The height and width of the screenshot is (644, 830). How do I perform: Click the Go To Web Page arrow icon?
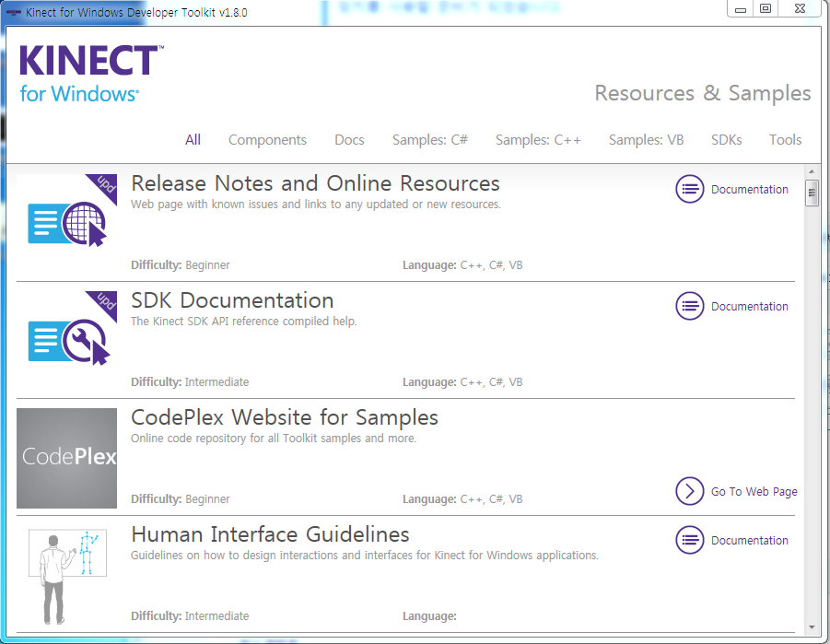pos(690,491)
